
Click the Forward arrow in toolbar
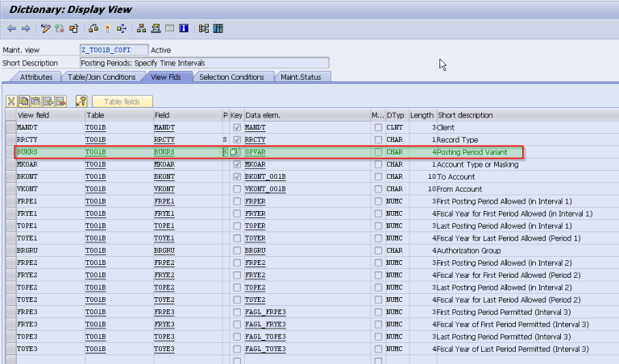(x=26, y=29)
